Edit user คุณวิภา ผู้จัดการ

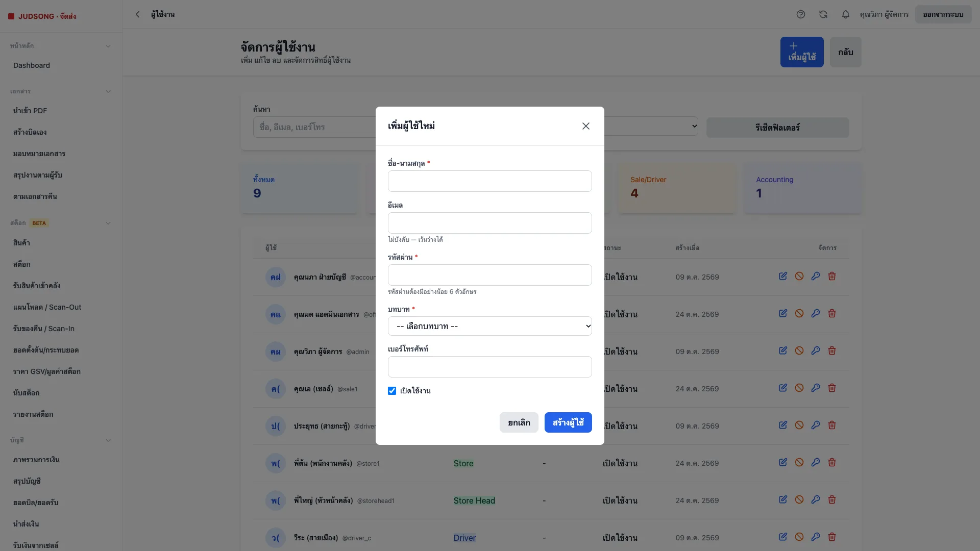tap(782, 350)
